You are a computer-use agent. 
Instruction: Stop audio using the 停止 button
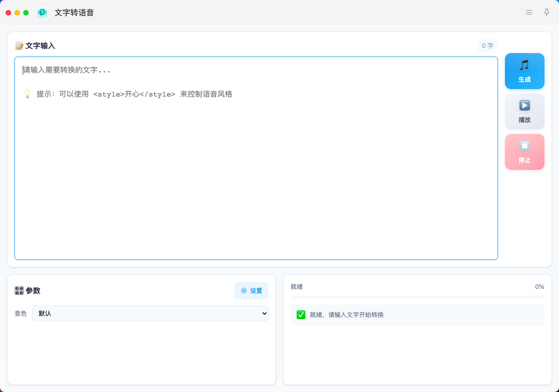[x=524, y=152]
